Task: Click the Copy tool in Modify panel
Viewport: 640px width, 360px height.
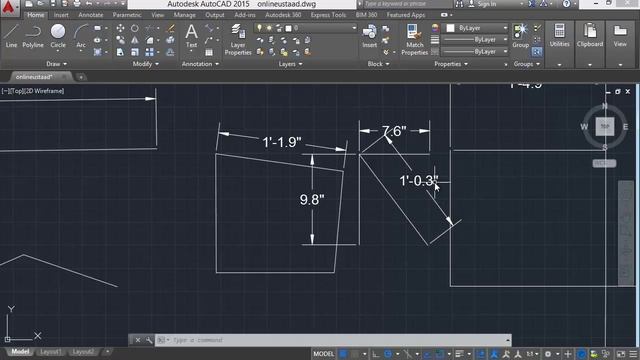Action: (120, 40)
